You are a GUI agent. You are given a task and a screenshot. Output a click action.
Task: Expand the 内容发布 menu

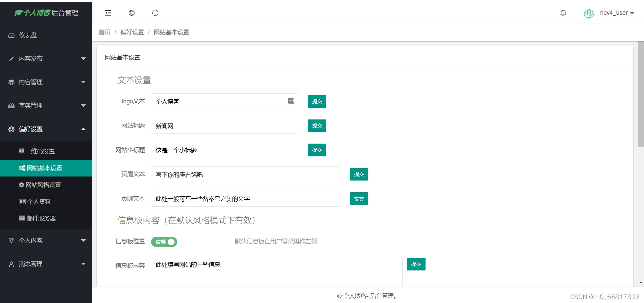31,58
